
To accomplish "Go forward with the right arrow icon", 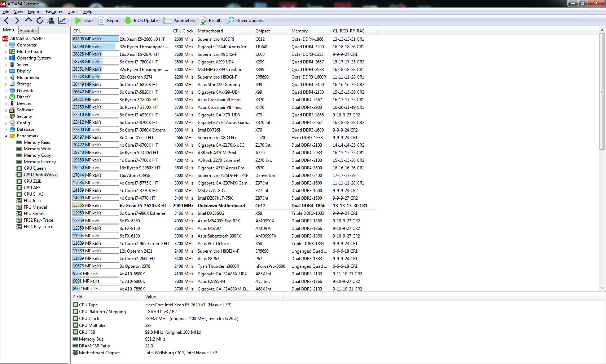I will coord(17,21).
